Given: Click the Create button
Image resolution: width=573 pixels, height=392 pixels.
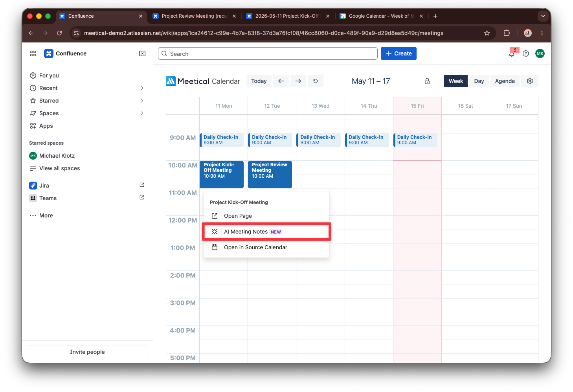Looking at the screenshot, I should [399, 53].
